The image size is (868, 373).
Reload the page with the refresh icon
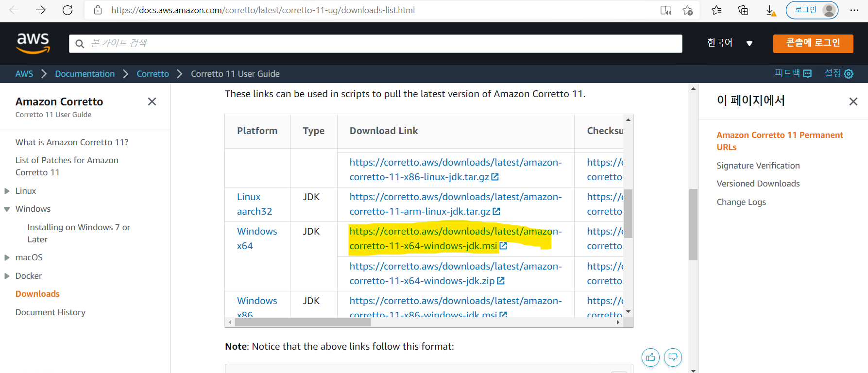(x=68, y=10)
